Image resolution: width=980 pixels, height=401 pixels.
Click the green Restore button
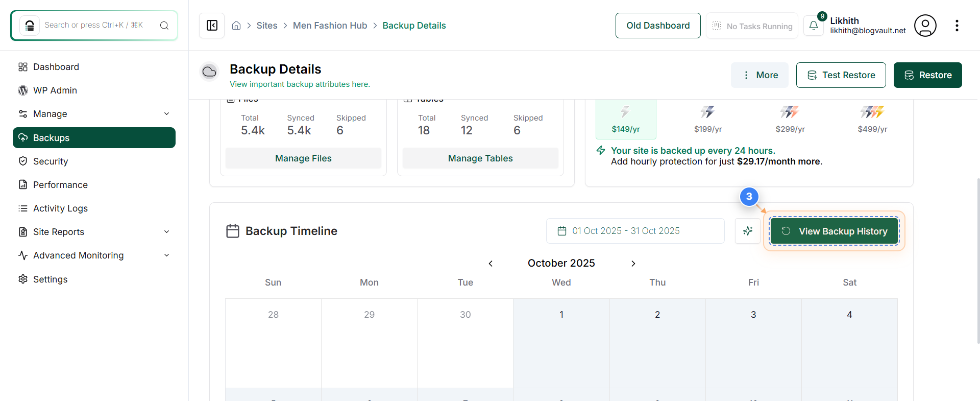click(928, 75)
